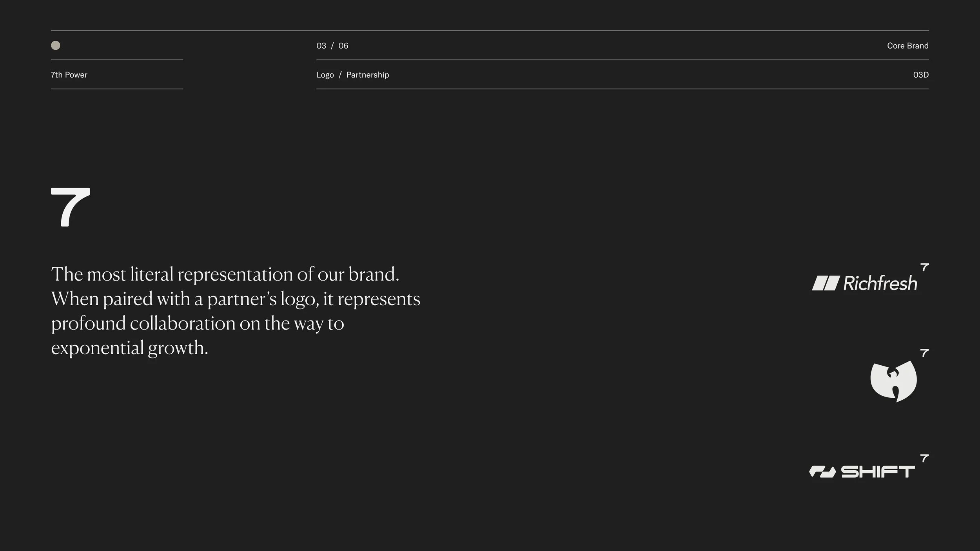Click the small 7 above SHIFT logo
The height and width of the screenshot is (551, 980).
[924, 458]
